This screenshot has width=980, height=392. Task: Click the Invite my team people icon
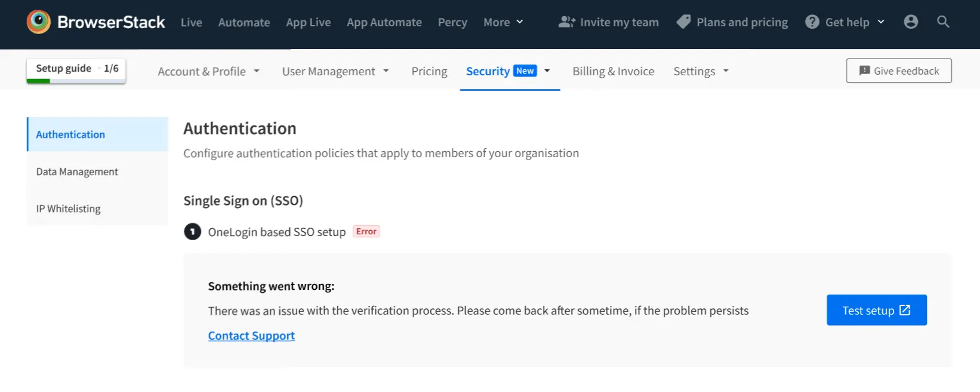point(566,22)
